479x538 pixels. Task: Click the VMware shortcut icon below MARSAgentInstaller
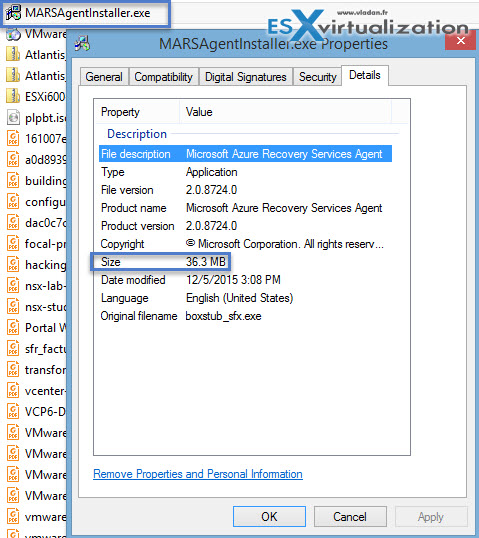[x=13, y=34]
